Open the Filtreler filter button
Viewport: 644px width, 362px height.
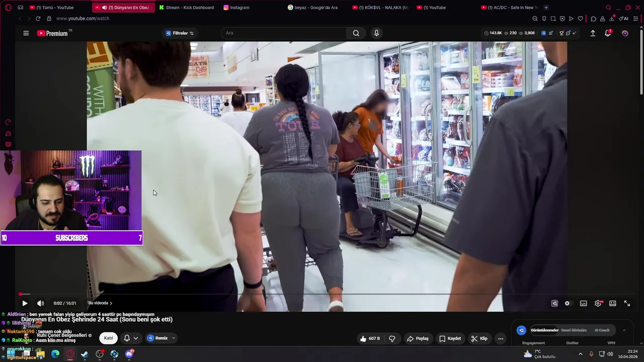(180, 33)
